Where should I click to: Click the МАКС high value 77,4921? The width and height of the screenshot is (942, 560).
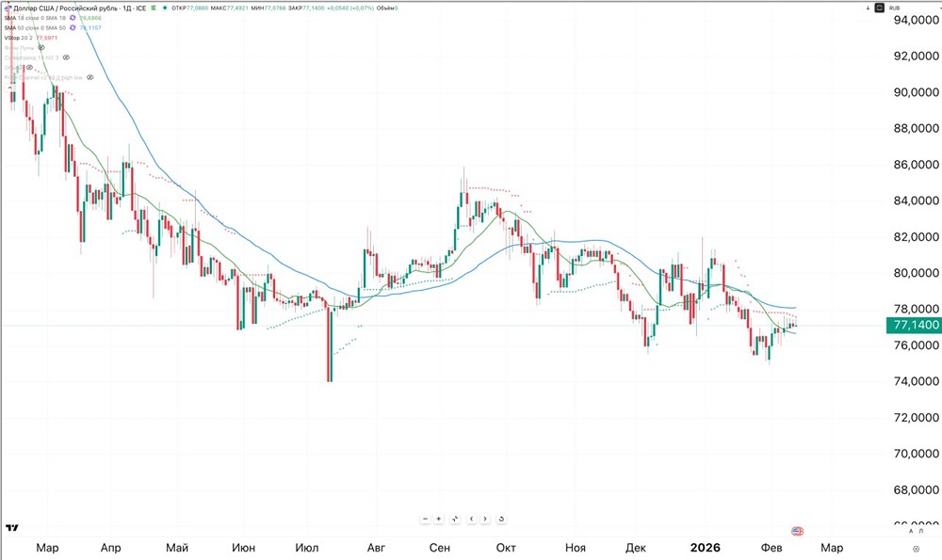coord(237,8)
